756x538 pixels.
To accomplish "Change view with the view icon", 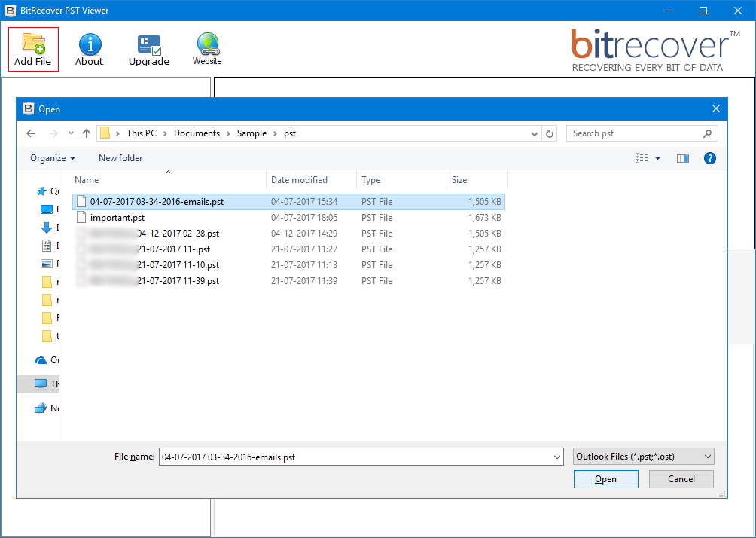I will pyautogui.click(x=642, y=158).
